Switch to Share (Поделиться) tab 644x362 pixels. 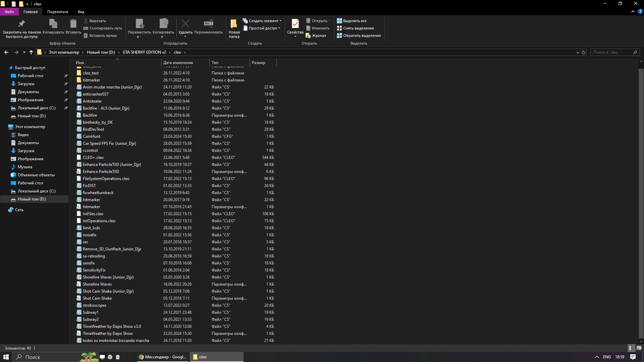58,12
